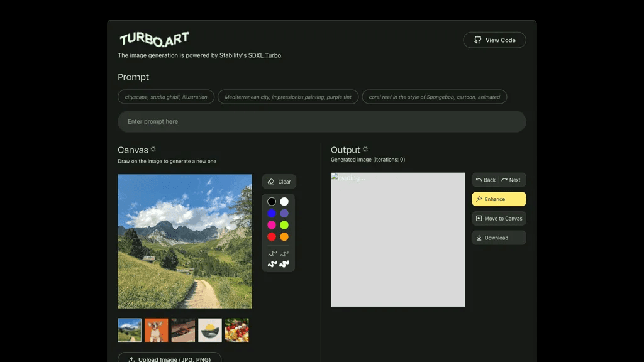The height and width of the screenshot is (362, 644).
Task: Select the black color swatch
Action: 272,202
